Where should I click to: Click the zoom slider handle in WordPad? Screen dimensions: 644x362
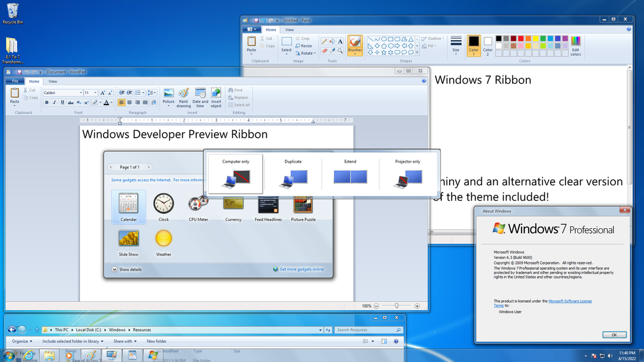(x=397, y=306)
